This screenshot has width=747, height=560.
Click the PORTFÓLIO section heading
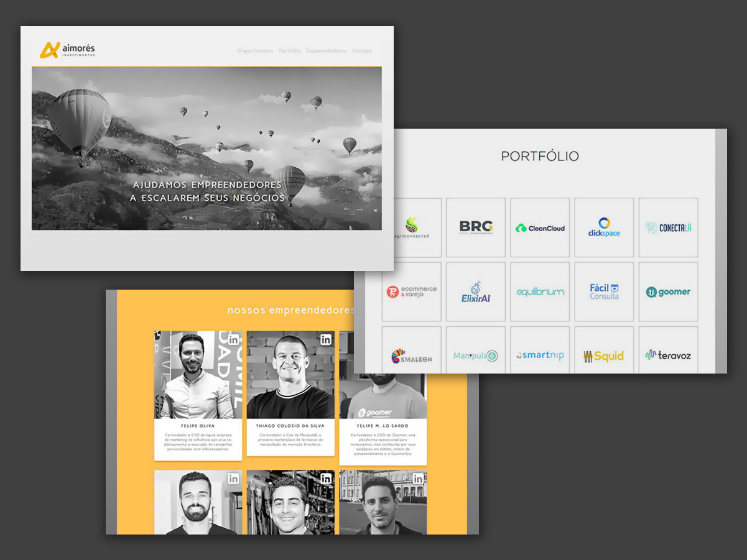point(540,156)
